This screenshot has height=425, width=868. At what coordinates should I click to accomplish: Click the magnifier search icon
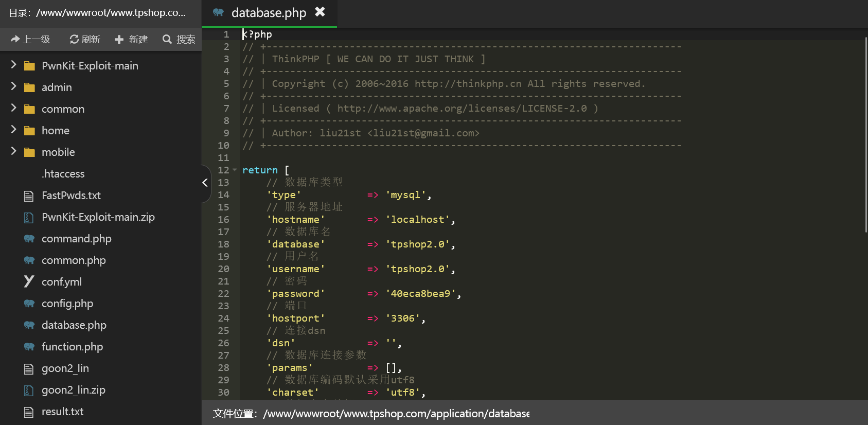click(167, 39)
